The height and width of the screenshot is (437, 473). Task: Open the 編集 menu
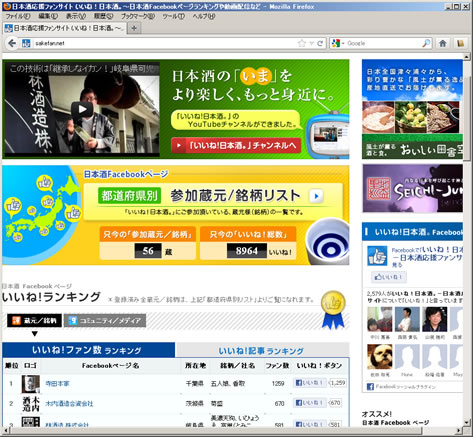(48, 16)
